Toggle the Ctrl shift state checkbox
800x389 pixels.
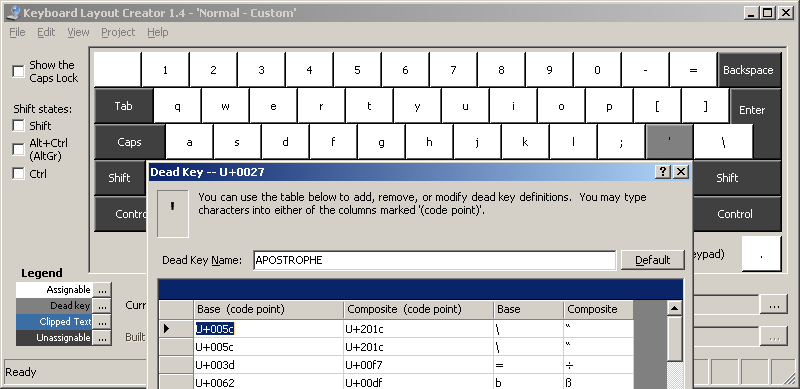click(x=18, y=174)
